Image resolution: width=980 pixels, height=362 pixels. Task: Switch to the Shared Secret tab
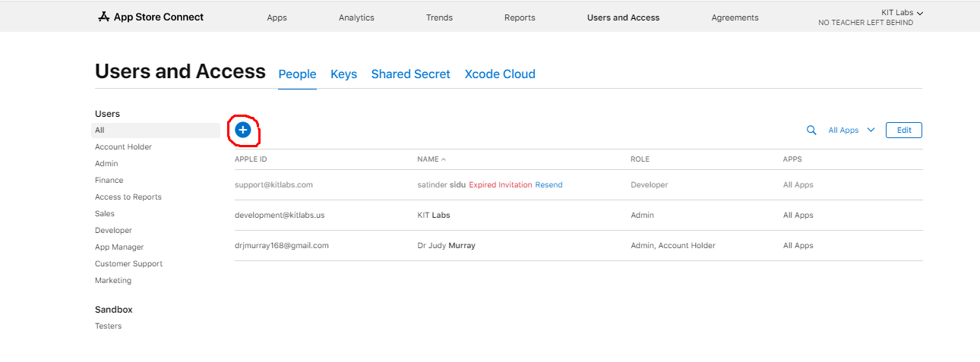[410, 74]
